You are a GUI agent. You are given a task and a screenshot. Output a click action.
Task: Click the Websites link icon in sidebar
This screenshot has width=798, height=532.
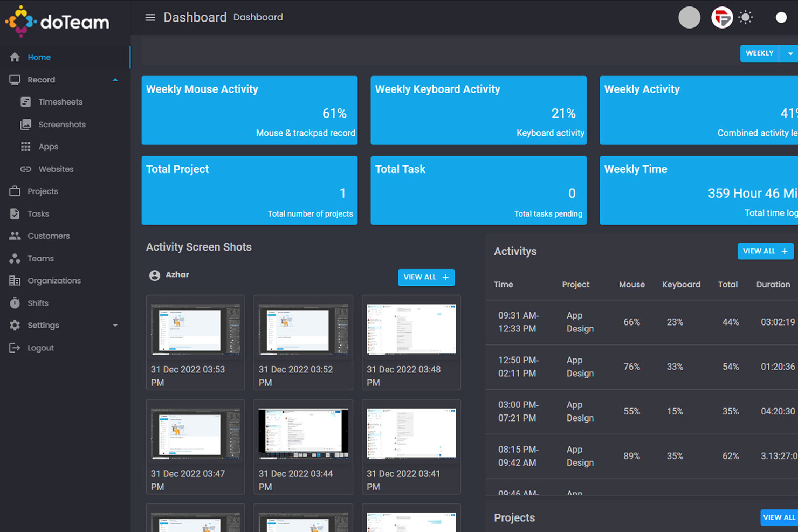26,169
